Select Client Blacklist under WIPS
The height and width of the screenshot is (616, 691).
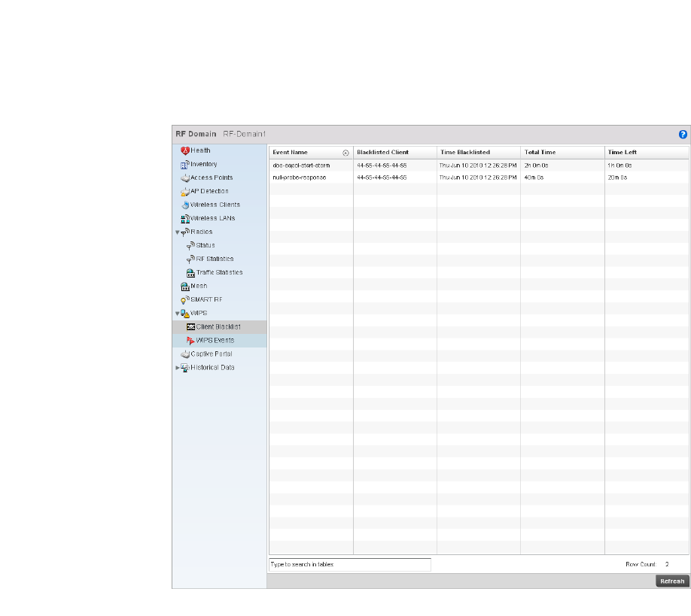pos(218,327)
